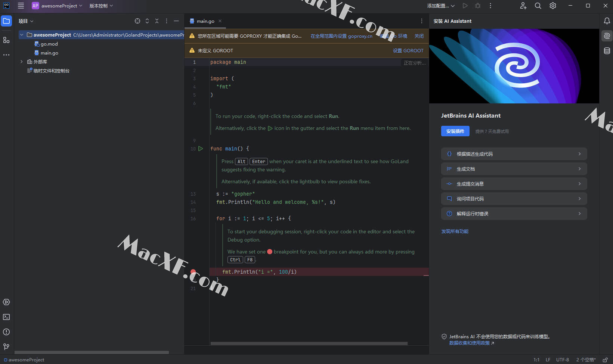The image size is (613, 364).
Task: Click 设置 GOROOT link
Action: point(408,50)
